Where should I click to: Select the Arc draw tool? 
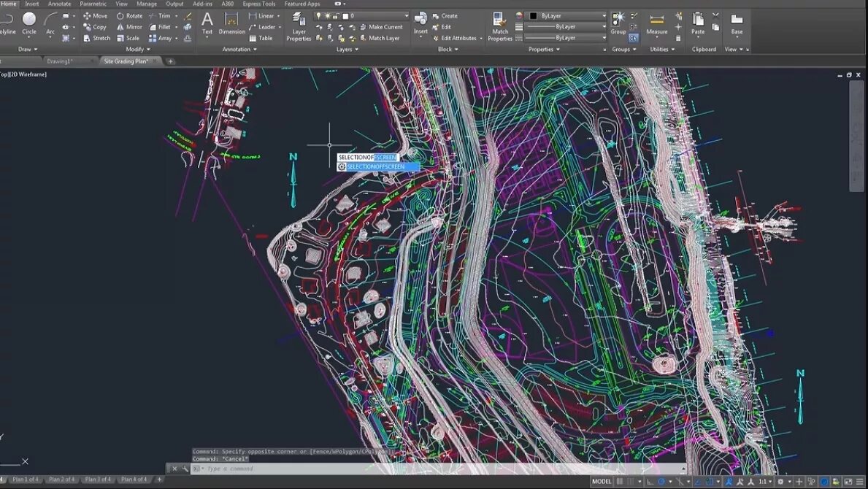50,24
